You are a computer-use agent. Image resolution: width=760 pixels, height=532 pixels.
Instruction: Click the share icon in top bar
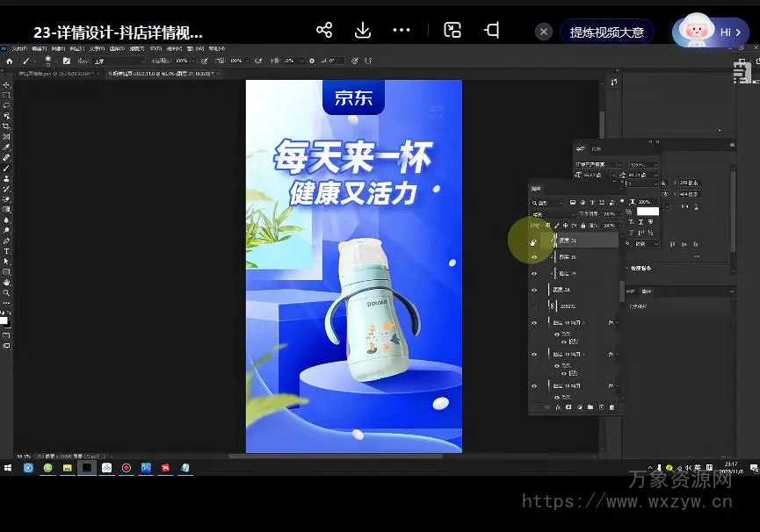(324, 31)
